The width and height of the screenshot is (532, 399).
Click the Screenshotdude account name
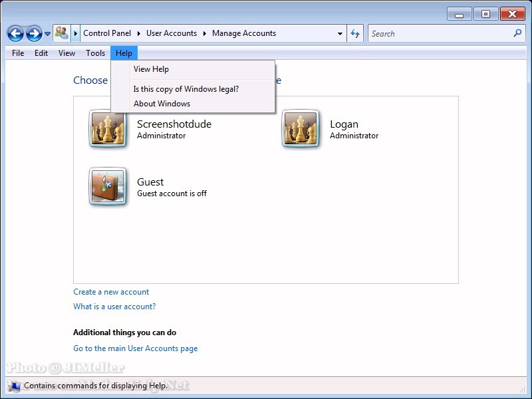click(174, 124)
